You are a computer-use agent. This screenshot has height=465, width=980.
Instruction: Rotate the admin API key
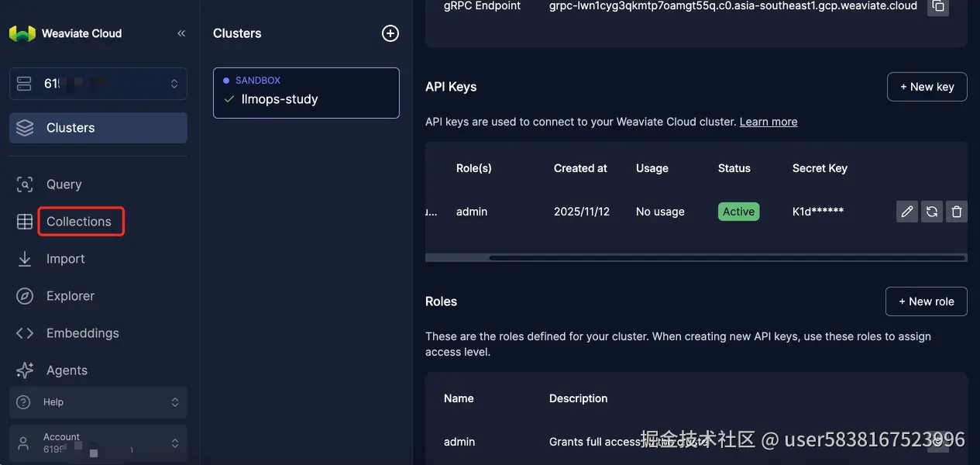coord(932,212)
